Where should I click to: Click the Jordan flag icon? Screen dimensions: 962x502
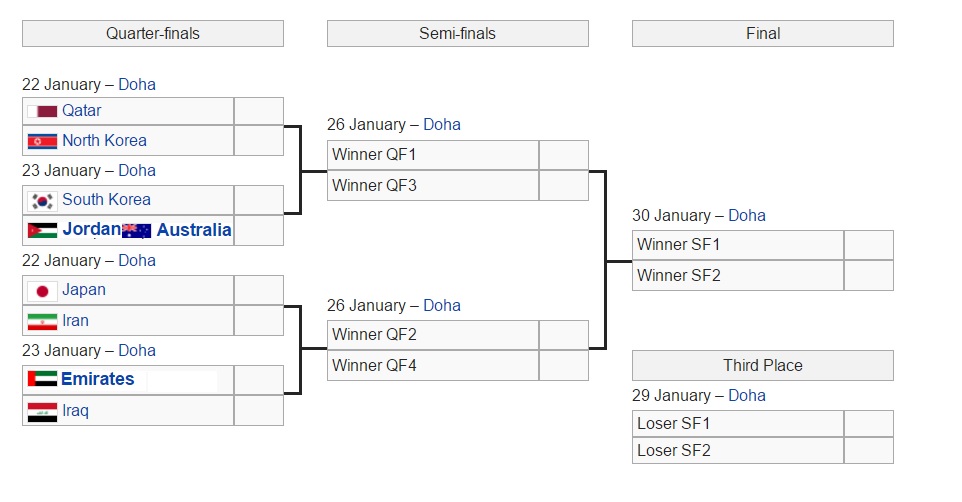pyautogui.click(x=42, y=230)
